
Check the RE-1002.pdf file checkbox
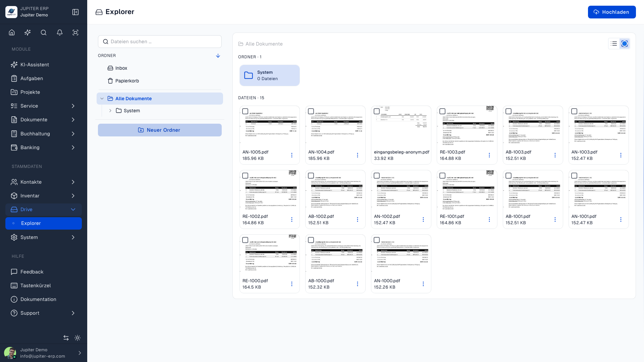[245, 176]
